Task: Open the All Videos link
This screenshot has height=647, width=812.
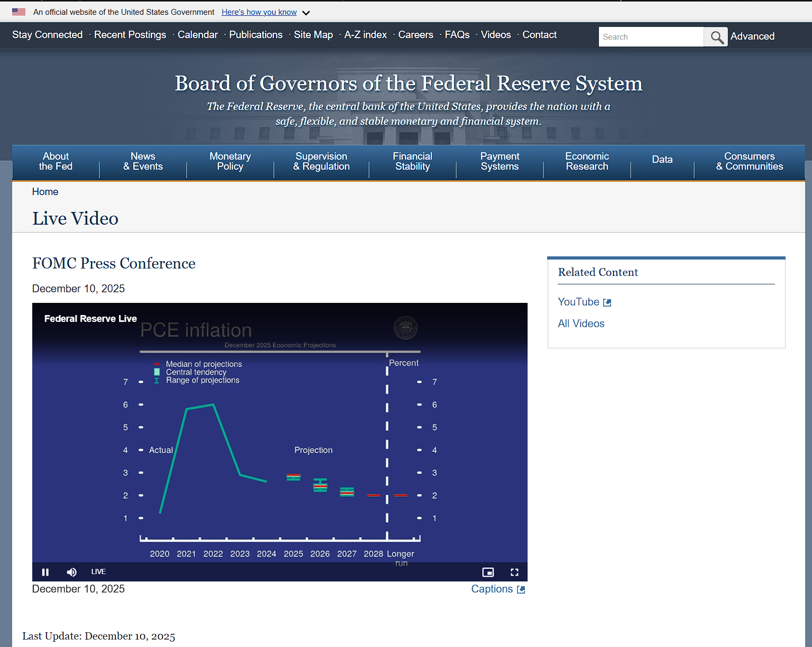Action: tap(582, 323)
